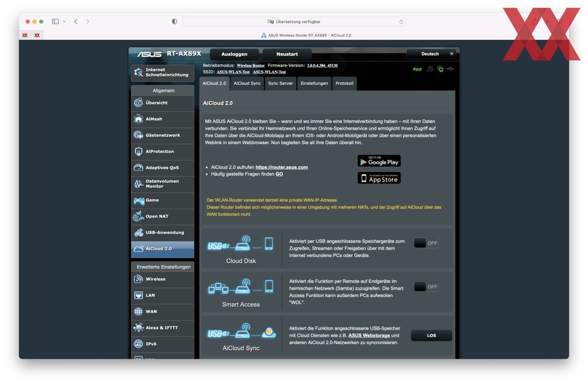Viewport: 588px width, 384px height.
Task: Open the firmware version 3.0.0.4.386_45130 link
Action: click(x=322, y=66)
